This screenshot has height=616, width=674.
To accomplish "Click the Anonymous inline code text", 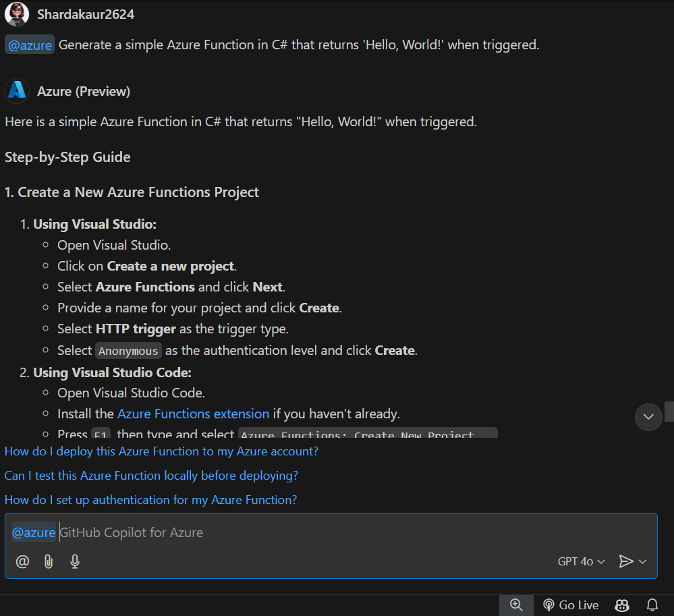I will pyautogui.click(x=128, y=351).
